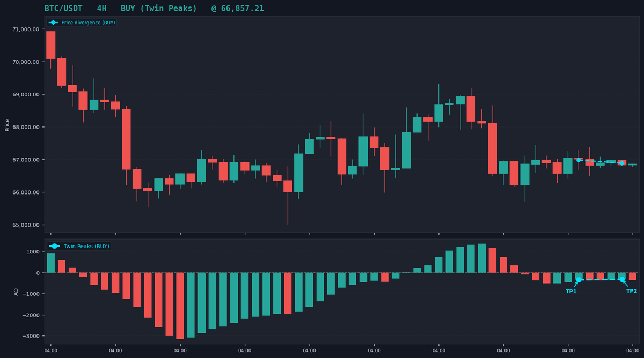Click the dashed cyan price divergence line
Viewport: 644px width, 358px height.
[601, 161]
